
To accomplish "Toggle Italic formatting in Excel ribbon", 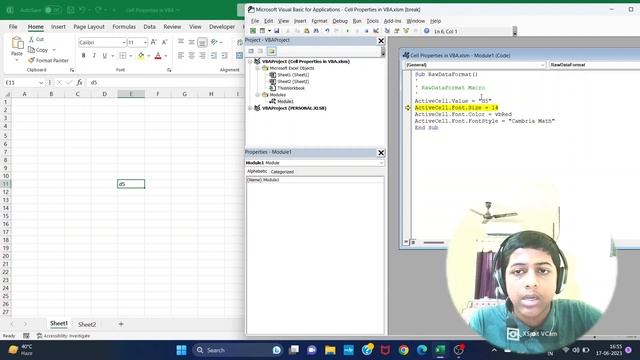I will click(94, 56).
